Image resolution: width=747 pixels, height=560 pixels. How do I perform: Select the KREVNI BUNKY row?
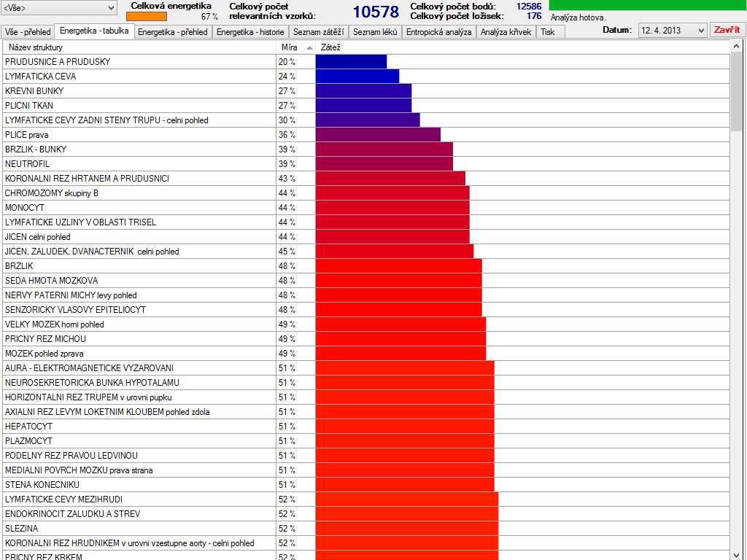[366, 91]
